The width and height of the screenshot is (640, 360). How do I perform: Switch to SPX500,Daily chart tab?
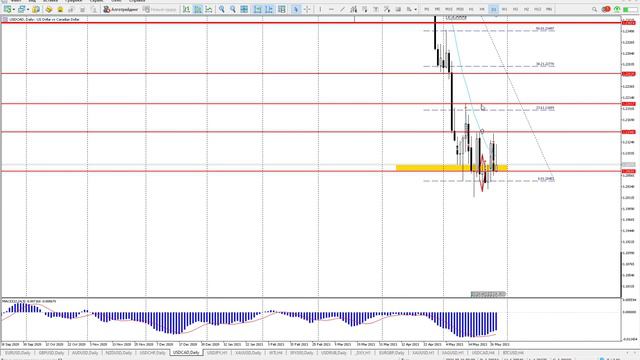point(302,353)
